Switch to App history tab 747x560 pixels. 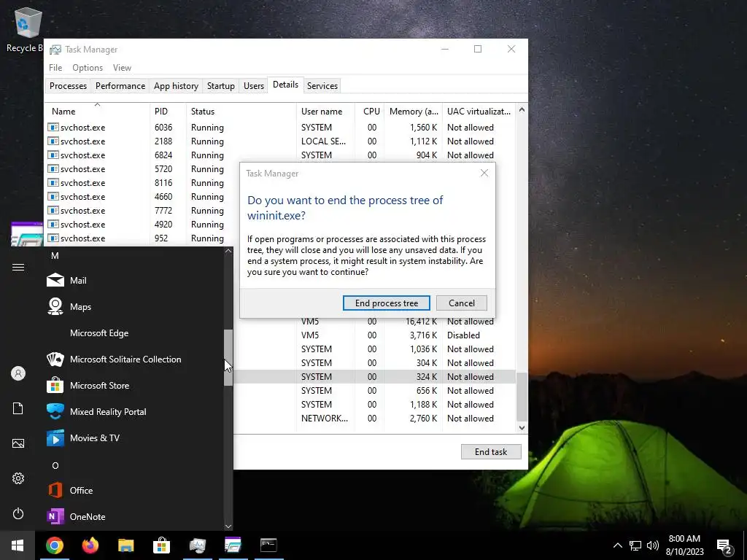click(x=176, y=86)
